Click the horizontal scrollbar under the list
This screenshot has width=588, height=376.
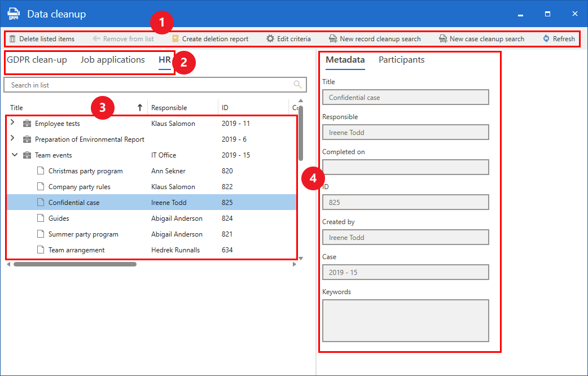coord(75,264)
